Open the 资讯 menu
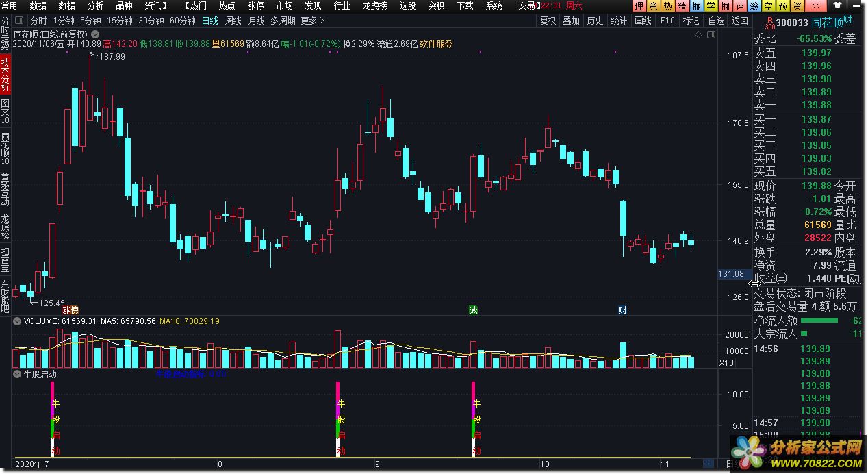The width and height of the screenshot is (868, 474). click(155, 5)
